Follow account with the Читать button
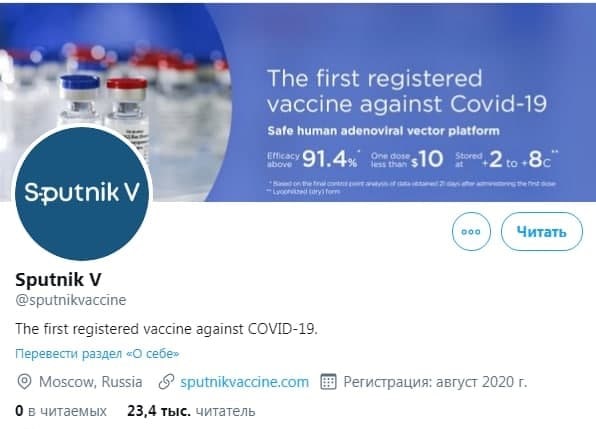This screenshot has height=429, width=596. pos(542,231)
